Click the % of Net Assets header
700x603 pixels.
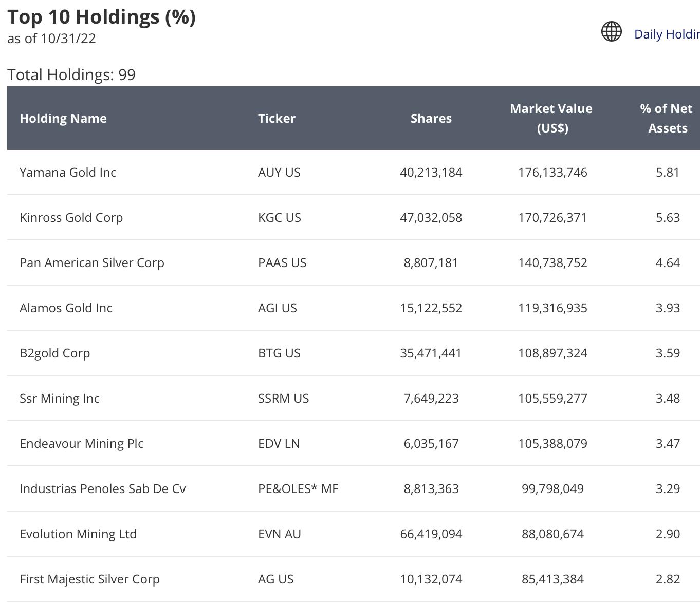(667, 118)
